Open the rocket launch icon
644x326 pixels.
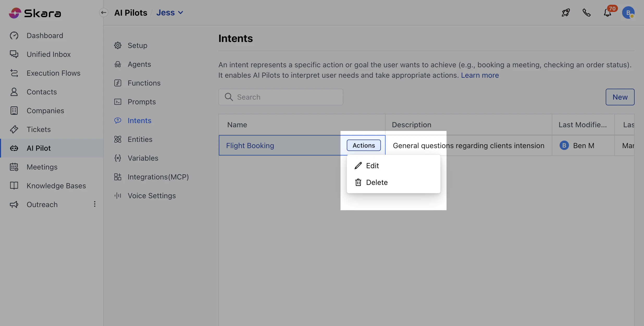566,13
